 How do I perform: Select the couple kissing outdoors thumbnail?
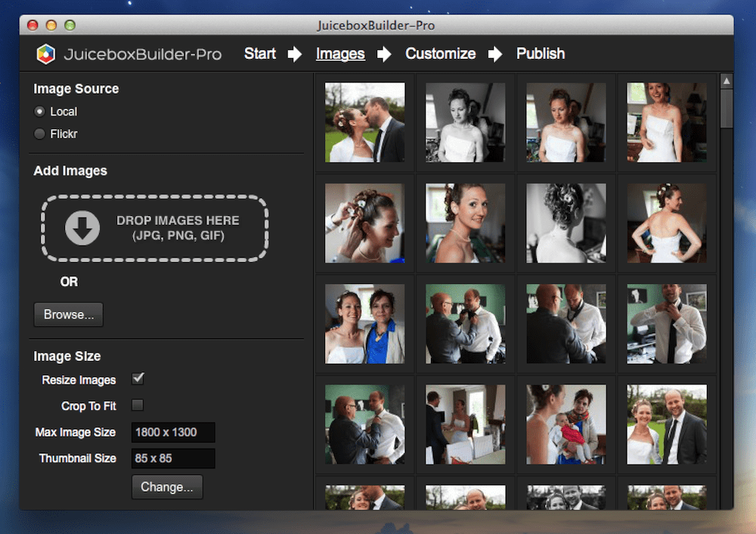pyautogui.click(x=365, y=122)
